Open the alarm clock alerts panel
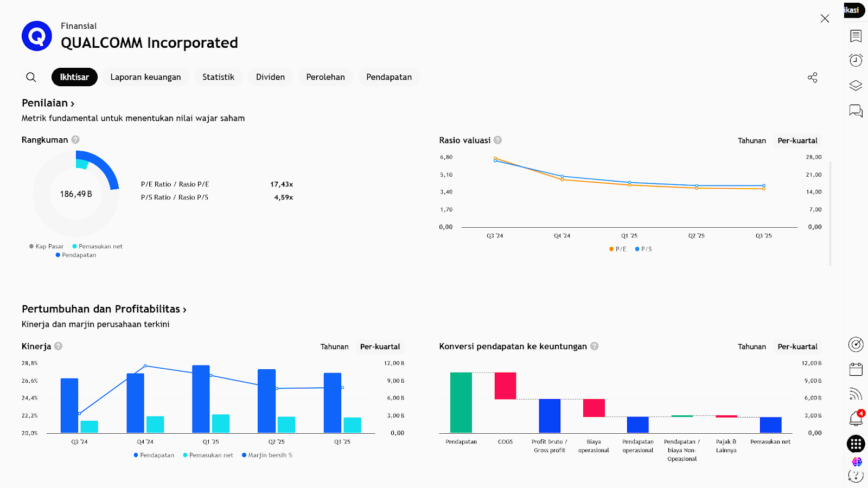868x488 pixels. coord(856,60)
